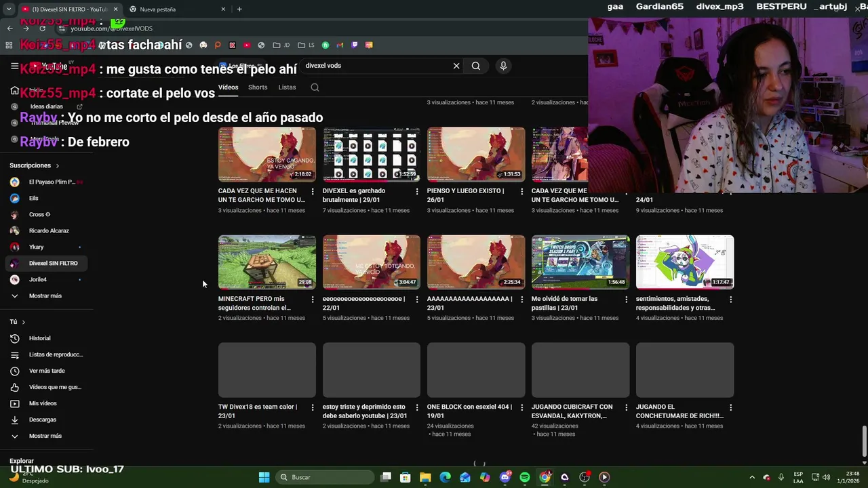Open options menu for ONE BLOCK con esexiel video
868x488 pixels.
click(x=521, y=407)
